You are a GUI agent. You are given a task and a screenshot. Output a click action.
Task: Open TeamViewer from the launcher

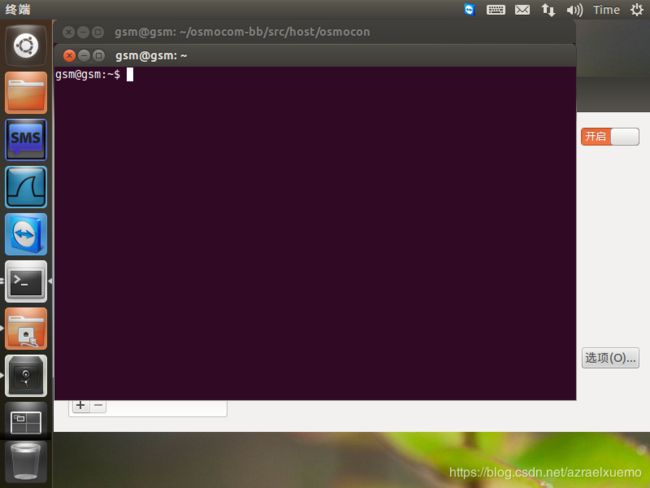tap(26, 234)
